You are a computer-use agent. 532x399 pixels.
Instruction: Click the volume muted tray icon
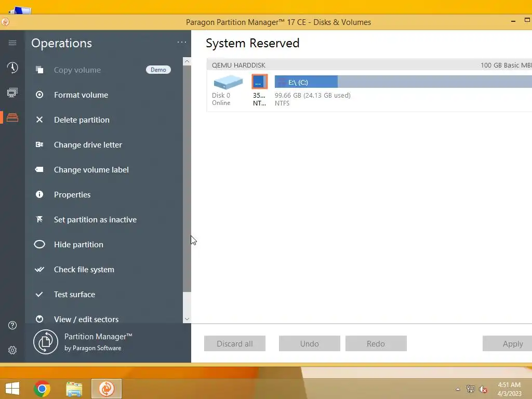tap(483, 389)
